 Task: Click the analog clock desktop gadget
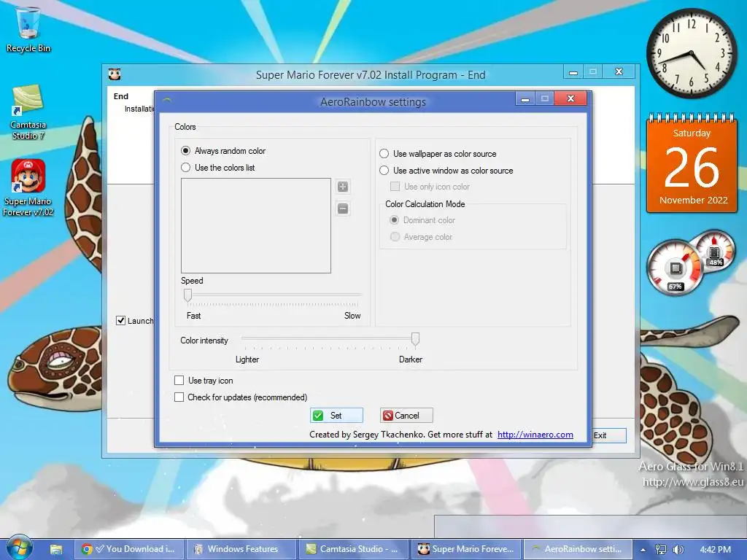point(692,52)
